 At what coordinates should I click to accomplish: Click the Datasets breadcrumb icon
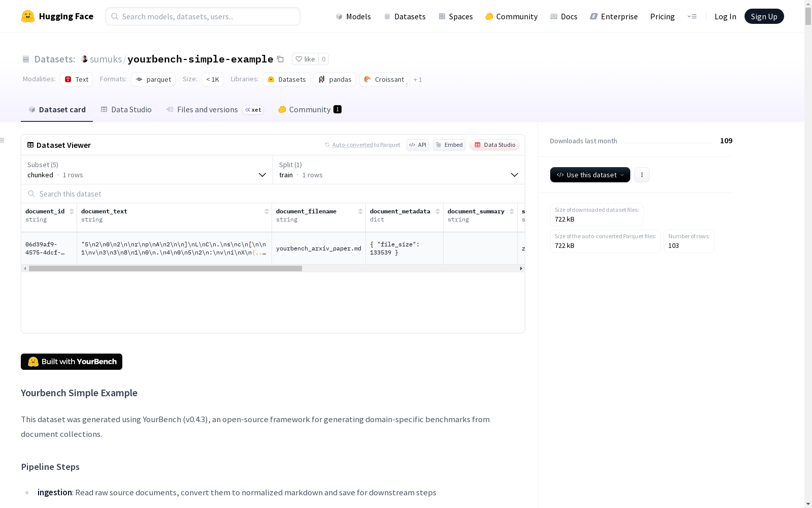point(26,59)
